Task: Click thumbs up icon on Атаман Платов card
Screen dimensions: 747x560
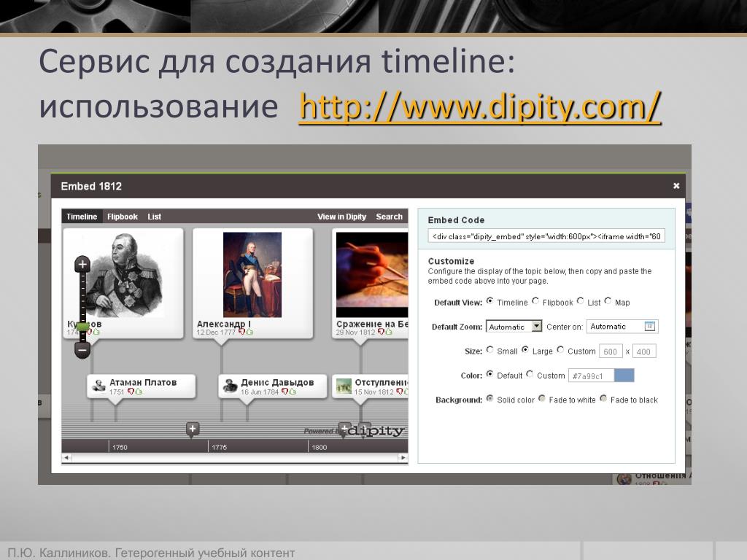Action: tap(139, 392)
